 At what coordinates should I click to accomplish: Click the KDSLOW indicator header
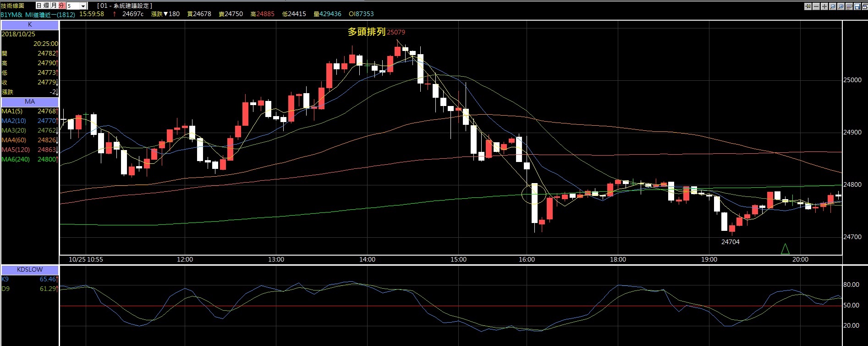(30, 269)
